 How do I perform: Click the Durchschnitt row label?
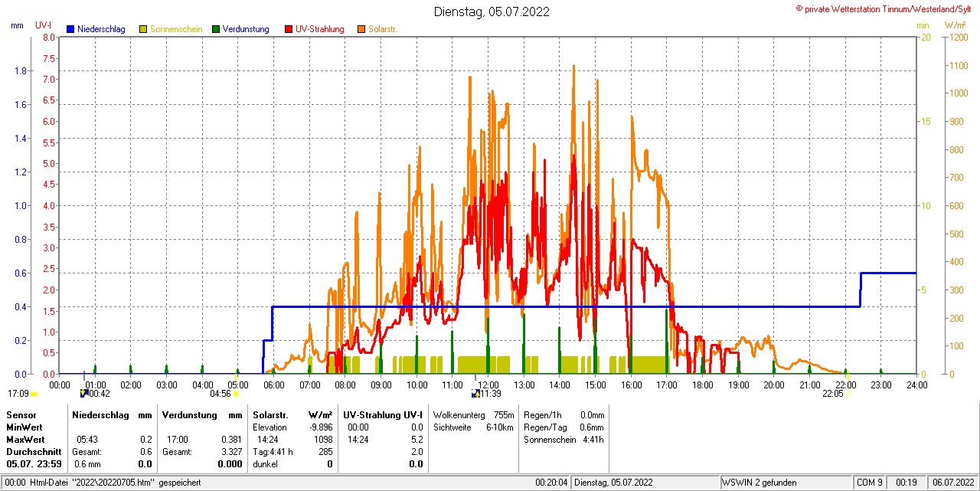[x=34, y=452]
